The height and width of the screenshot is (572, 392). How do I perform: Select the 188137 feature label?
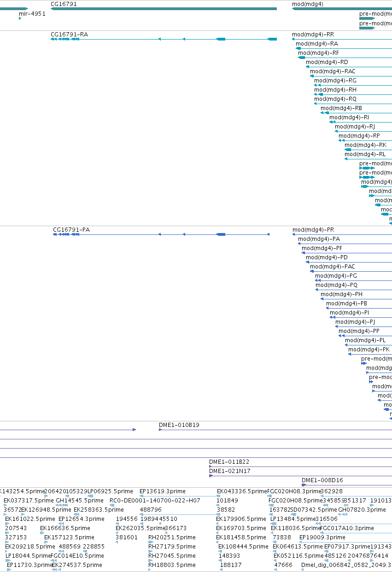(x=231, y=565)
